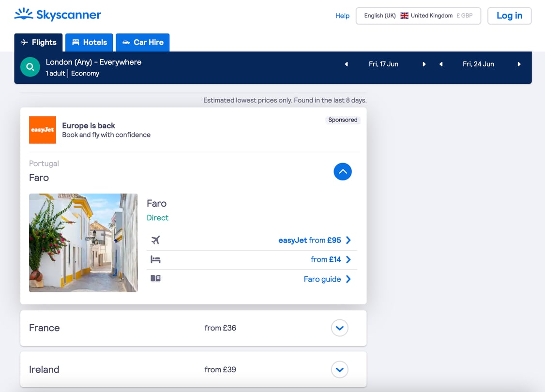Screen dimensions: 545x392
Task: Open easyJet flights from £95
Action: point(315,240)
